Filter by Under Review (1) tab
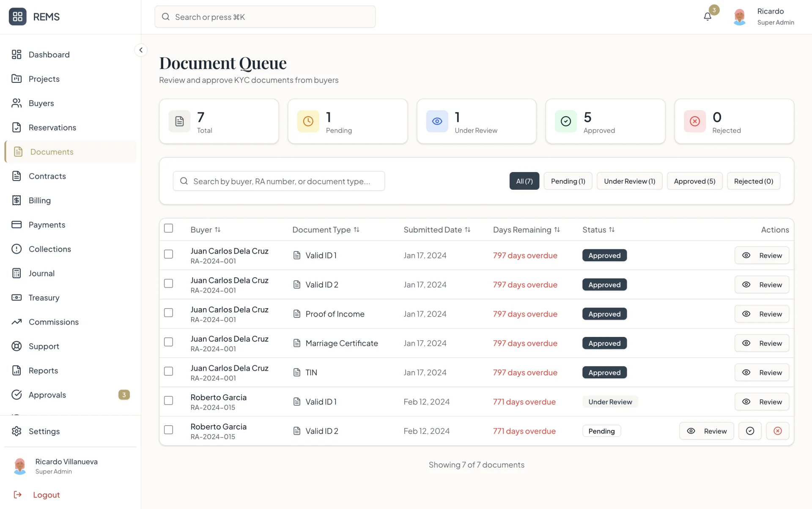This screenshot has width=812, height=509. (x=629, y=181)
